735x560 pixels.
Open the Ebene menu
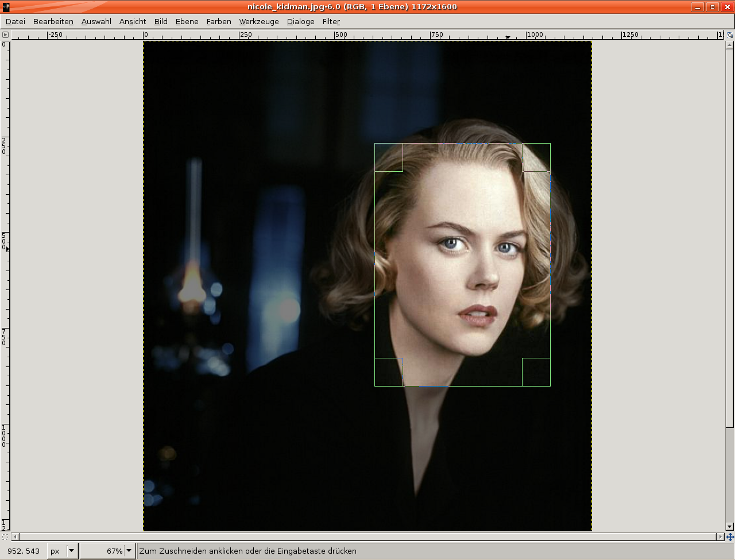(x=187, y=21)
